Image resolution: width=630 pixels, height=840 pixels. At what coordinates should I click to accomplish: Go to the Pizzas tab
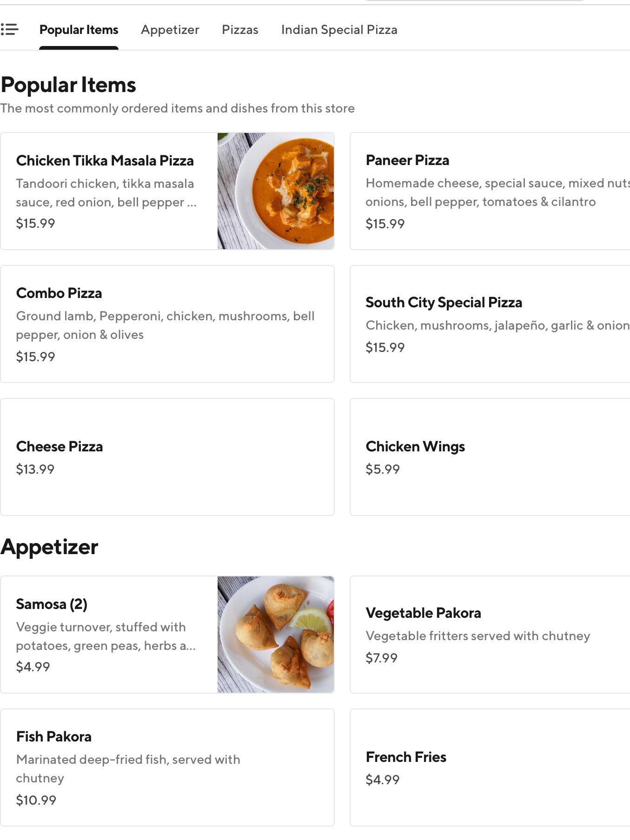click(x=240, y=30)
